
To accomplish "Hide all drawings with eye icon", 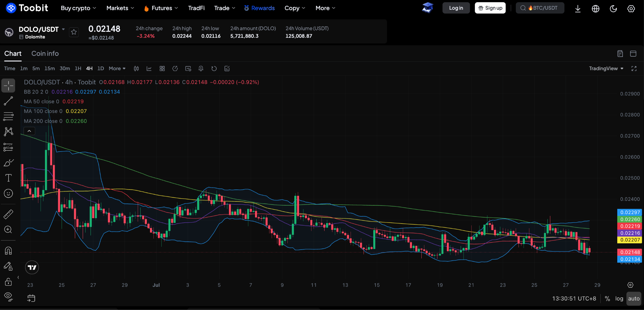I will (8, 297).
